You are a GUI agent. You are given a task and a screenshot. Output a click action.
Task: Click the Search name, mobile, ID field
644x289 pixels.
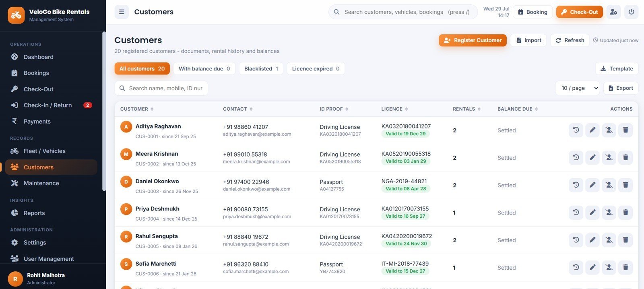point(161,88)
